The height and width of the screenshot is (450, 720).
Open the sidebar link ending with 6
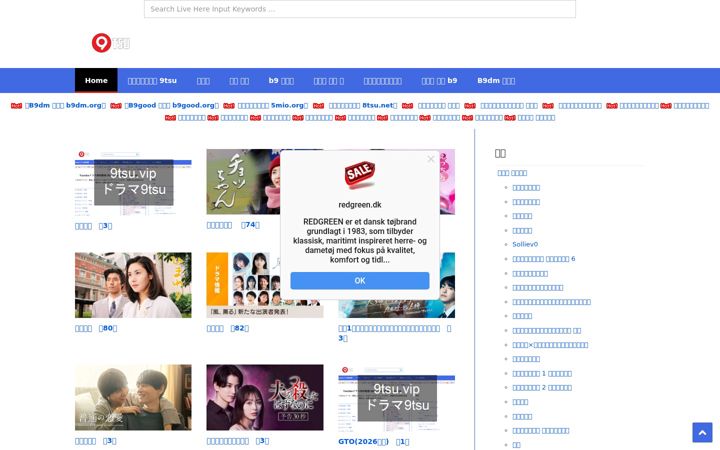tap(544, 259)
